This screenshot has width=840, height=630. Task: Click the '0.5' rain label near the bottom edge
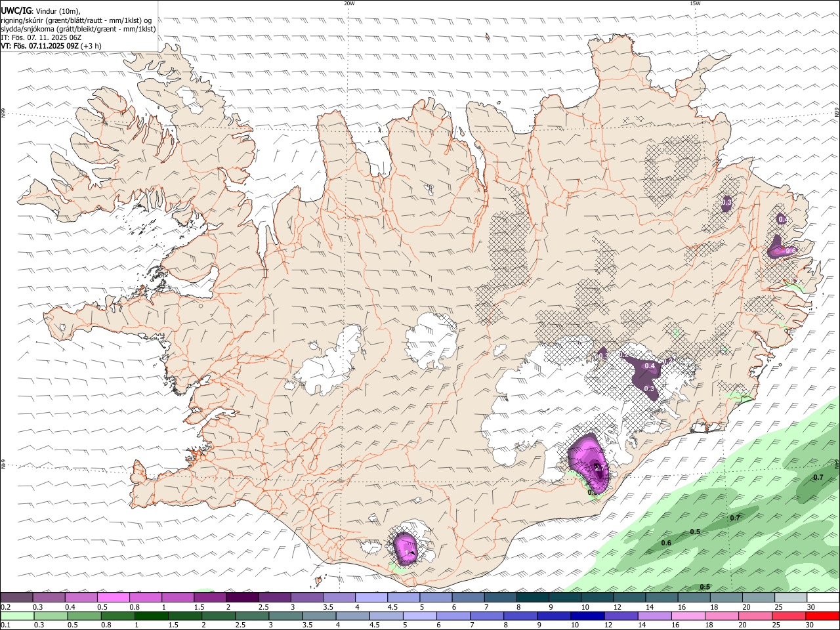(x=705, y=587)
